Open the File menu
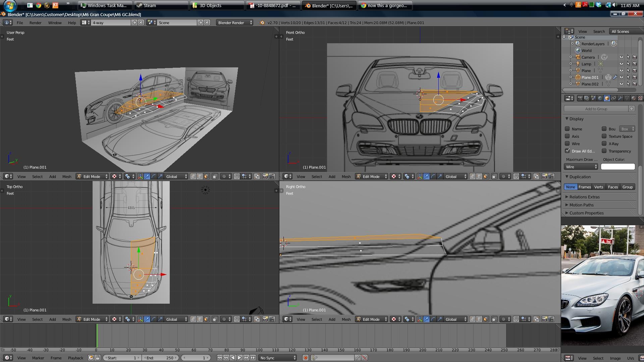The height and width of the screenshot is (362, 644). pos(20,22)
